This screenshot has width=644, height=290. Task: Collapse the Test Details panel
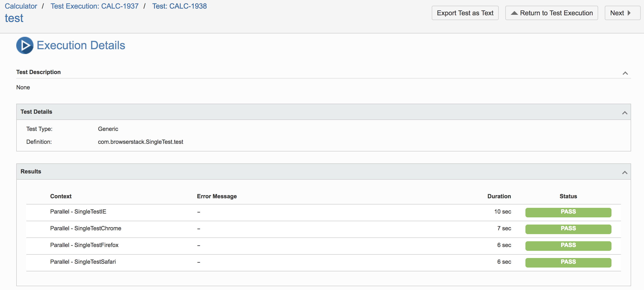(x=624, y=113)
